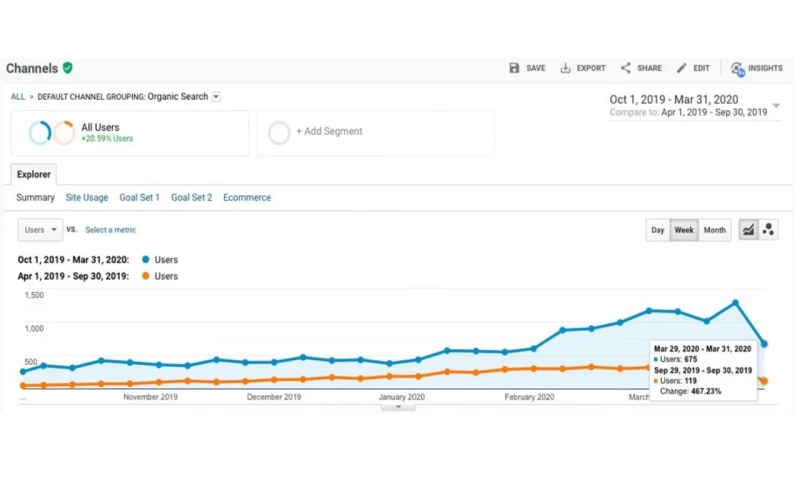The height and width of the screenshot is (480, 800).
Task: Set chart granularity to Month
Action: click(x=714, y=230)
